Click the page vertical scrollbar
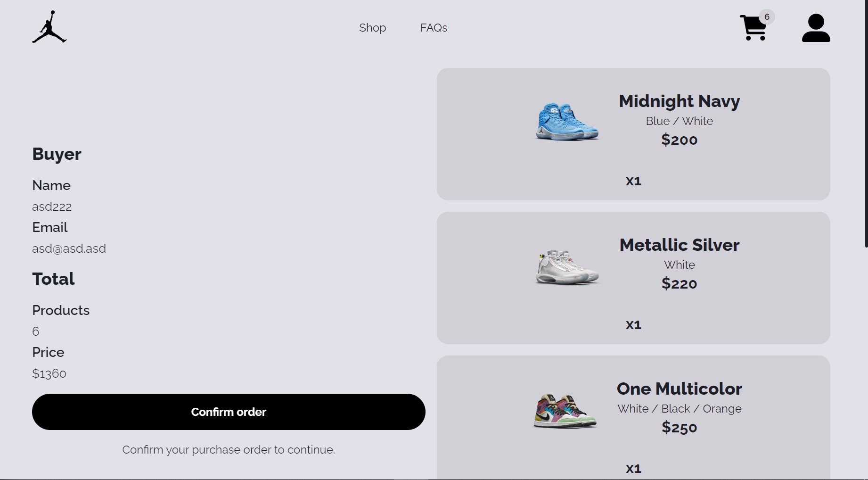 (x=866, y=124)
